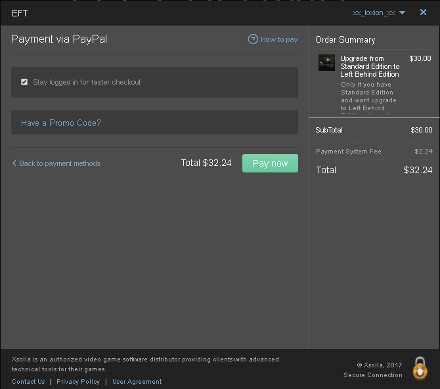
Task: Open the Contact Us link
Action: point(28,381)
